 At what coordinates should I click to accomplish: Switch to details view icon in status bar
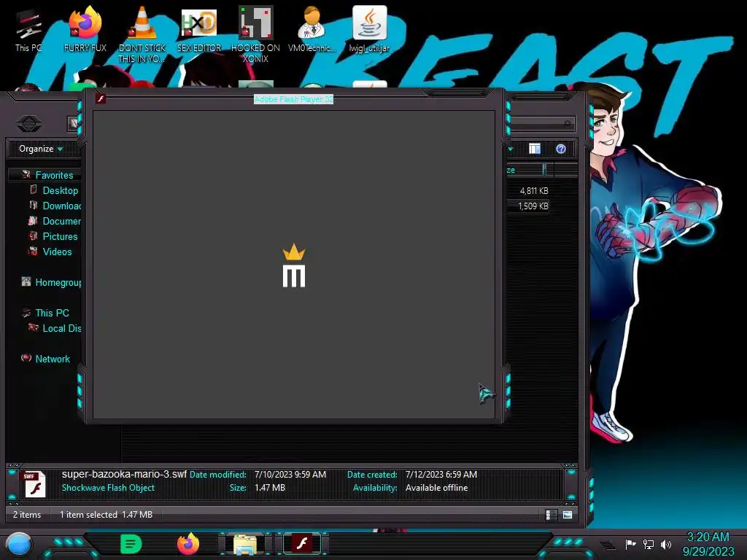[x=551, y=515]
